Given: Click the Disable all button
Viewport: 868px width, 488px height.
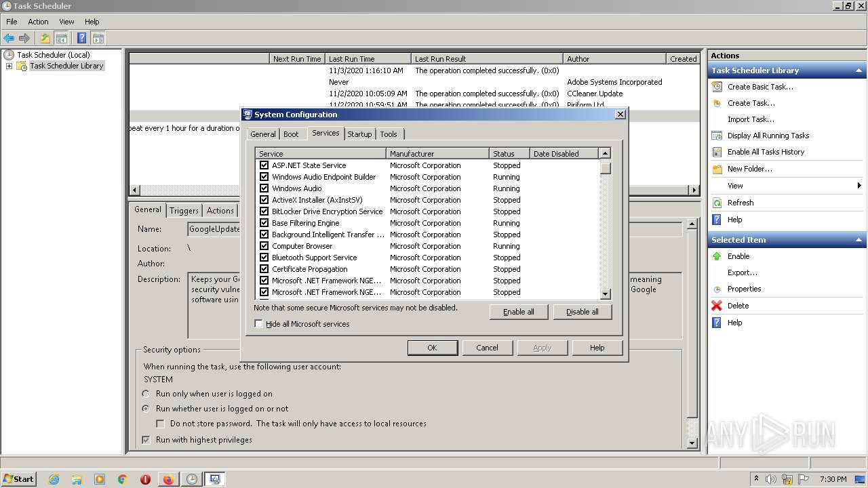Looking at the screenshot, I should click(583, 312).
